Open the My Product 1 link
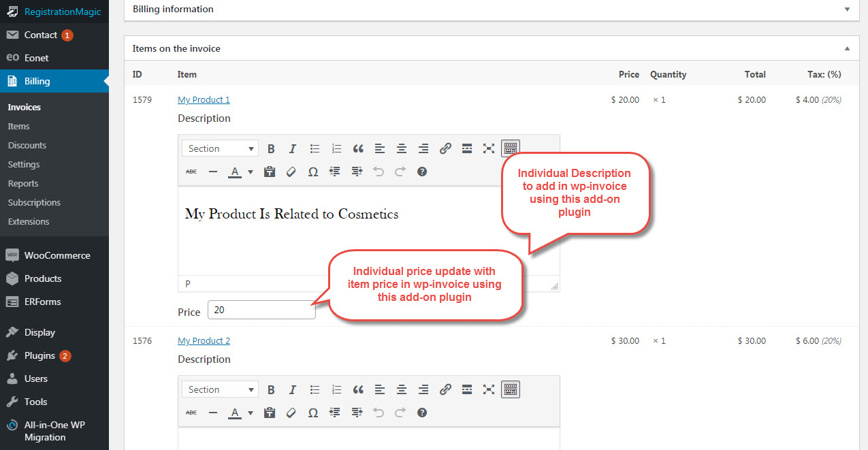Image resolution: width=868 pixels, height=450 pixels. click(x=204, y=99)
